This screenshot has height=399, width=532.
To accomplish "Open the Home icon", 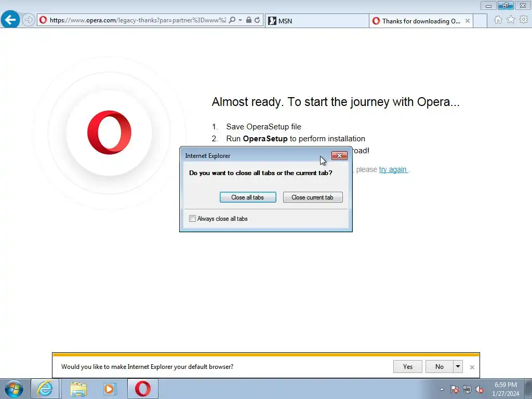I will click(498, 20).
